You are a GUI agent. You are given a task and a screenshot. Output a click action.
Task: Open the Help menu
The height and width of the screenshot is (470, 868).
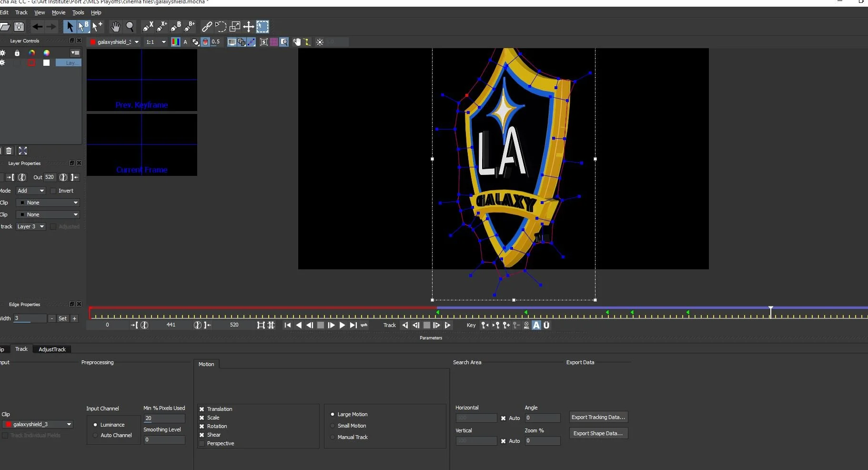tap(96, 12)
